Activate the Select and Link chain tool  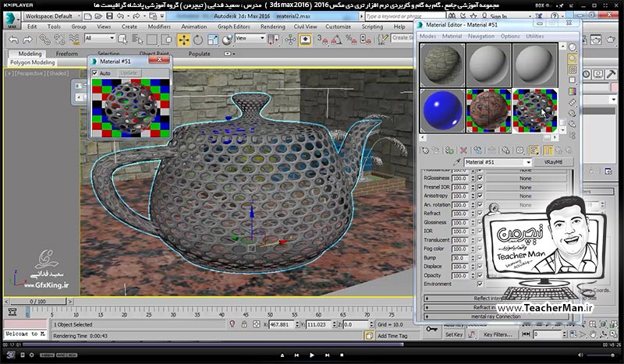pyautogui.click(x=44, y=40)
